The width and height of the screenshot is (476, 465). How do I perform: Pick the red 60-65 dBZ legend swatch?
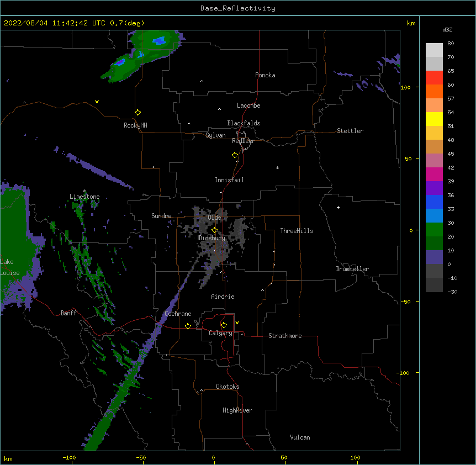434,77
